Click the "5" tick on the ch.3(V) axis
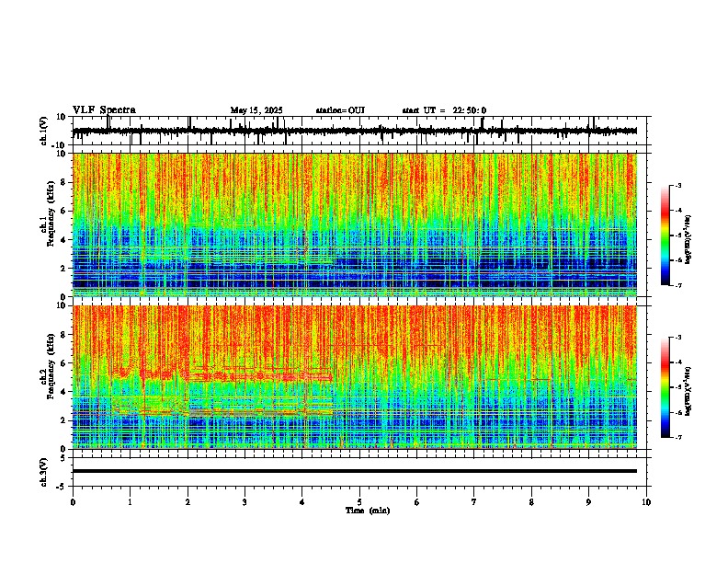The height and width of the screenshot is (563, 728). pyautogui.click(x=63, y=458)
